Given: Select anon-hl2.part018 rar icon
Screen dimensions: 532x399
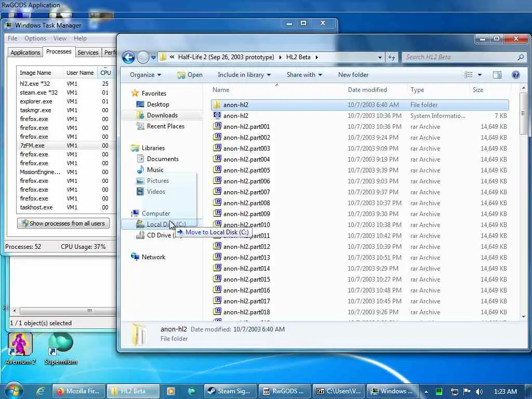Looking at the screenshot, I should pos(217,312).
